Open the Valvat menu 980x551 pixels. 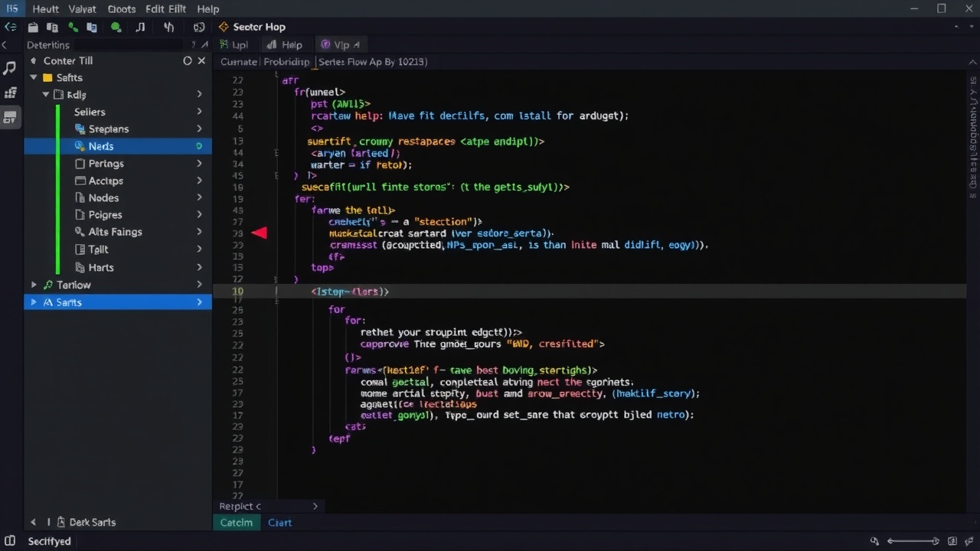tap(83, 9)
